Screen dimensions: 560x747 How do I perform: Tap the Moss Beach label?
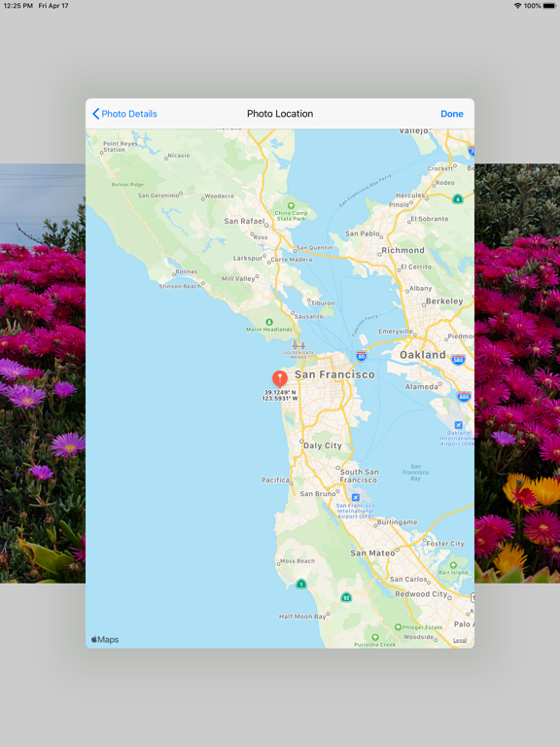click(x=297, y=560)
